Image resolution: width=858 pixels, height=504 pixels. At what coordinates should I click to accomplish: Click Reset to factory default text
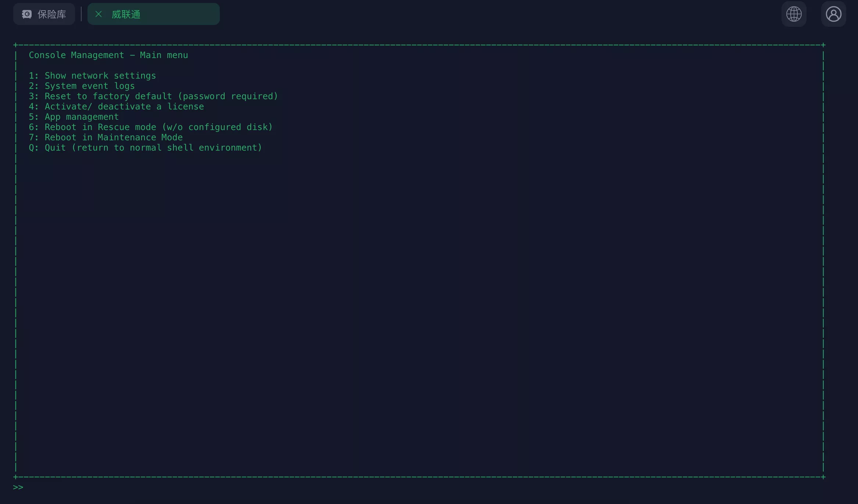tap(108, 96)
